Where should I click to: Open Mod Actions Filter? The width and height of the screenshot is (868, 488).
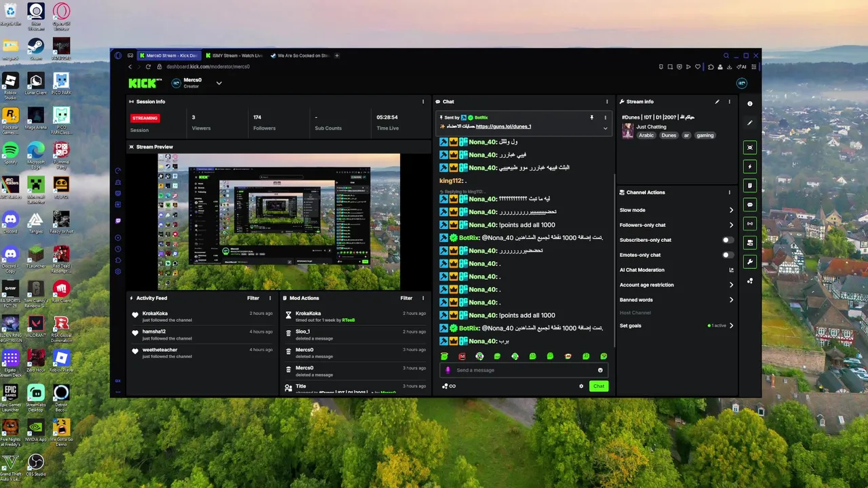[406, 298]
